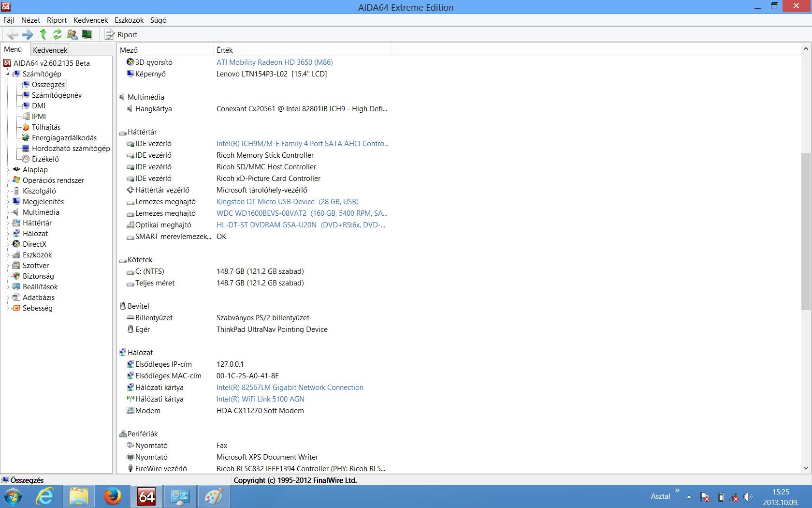
Task: Expand the Háttértár tree node
Action: 8,223
